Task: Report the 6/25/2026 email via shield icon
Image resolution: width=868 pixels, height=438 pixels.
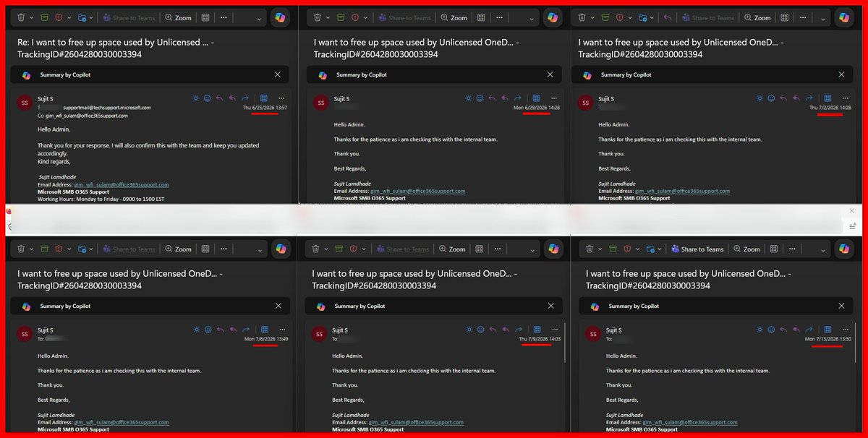Action: [x=59, y=17]
